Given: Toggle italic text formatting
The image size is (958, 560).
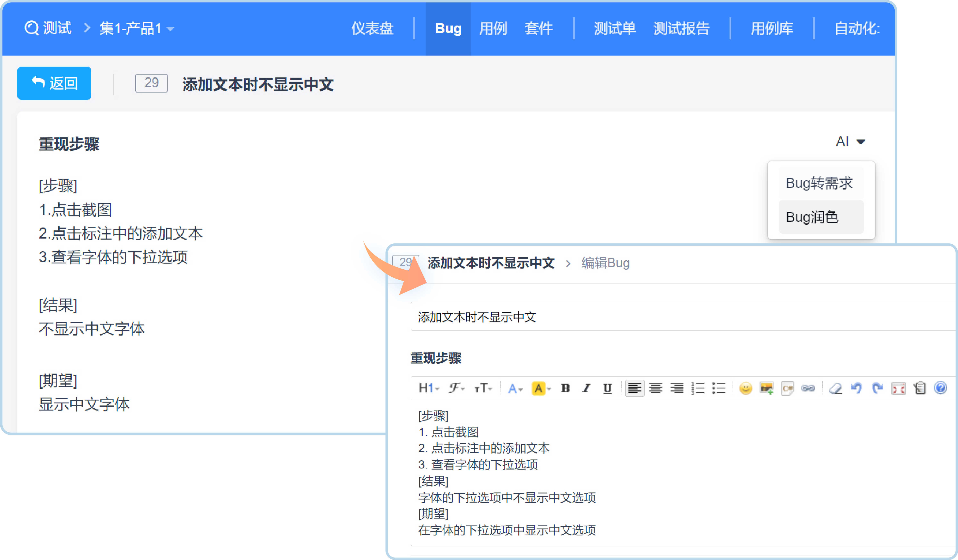Looking at the screenshot, I should point(586,388).
